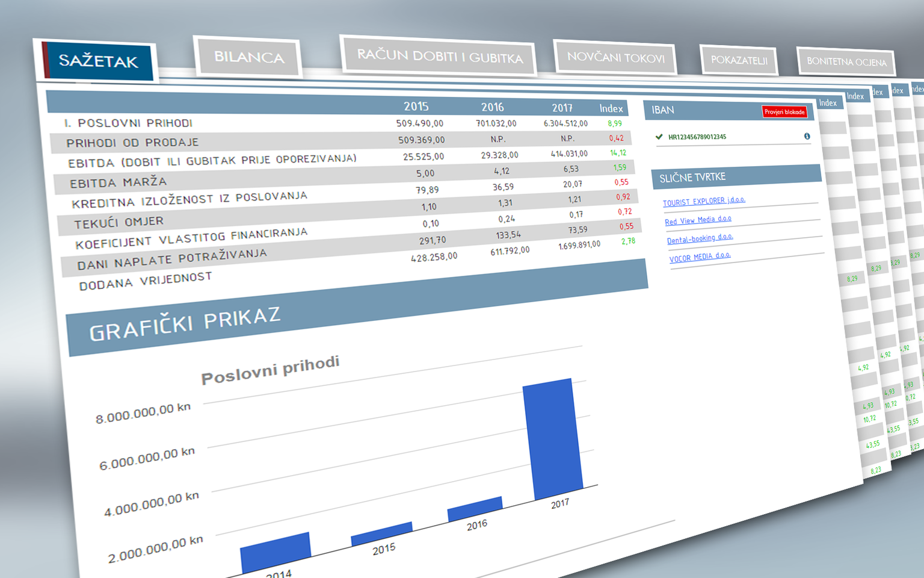Switch to the BILANCA tab

(x=249, y=57)
